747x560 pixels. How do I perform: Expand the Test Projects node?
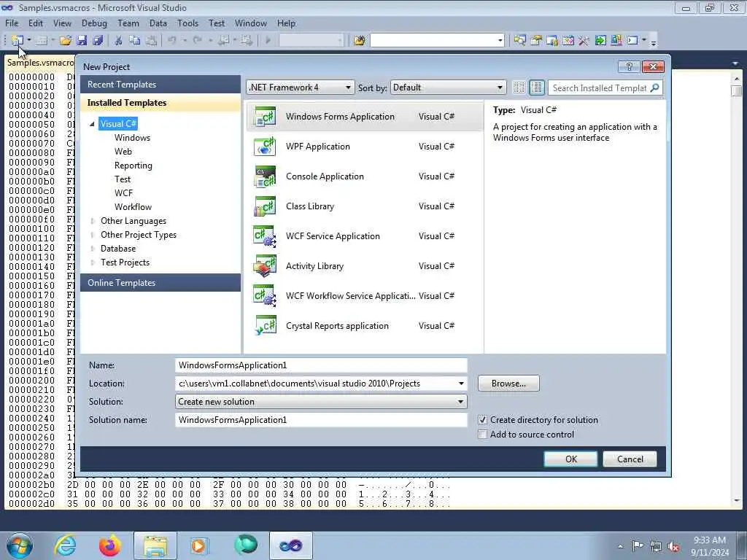point(93,262)
